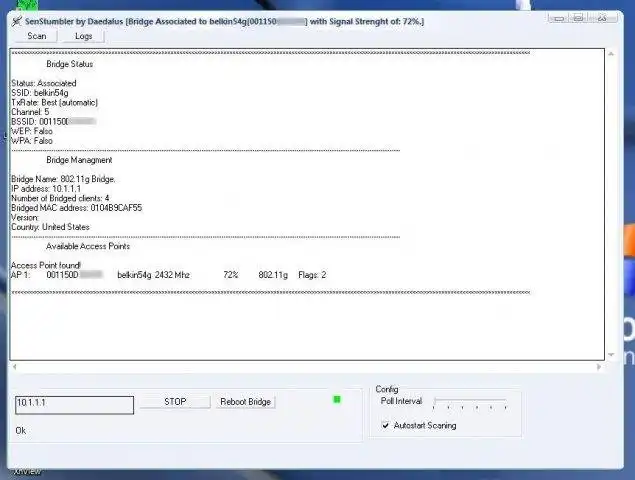Minimize the SenStumbler window
This screenshot has width=635, height=480.
tap(559, 18)
